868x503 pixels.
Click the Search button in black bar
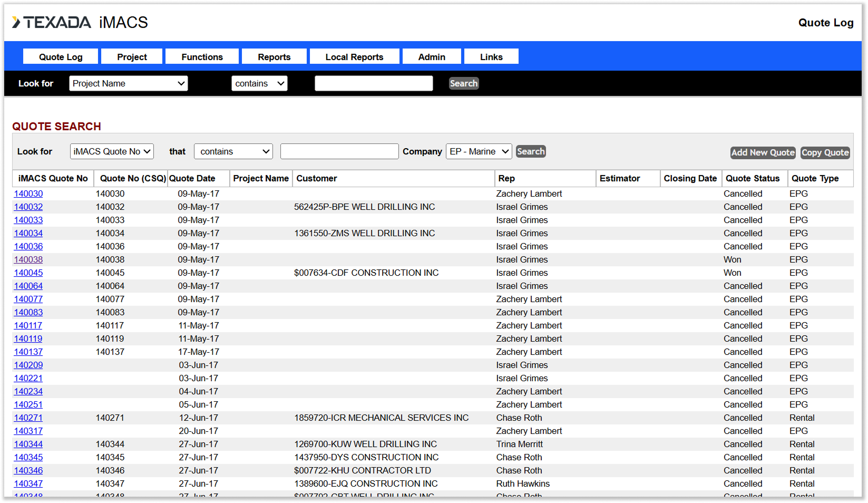coord(464,83)
